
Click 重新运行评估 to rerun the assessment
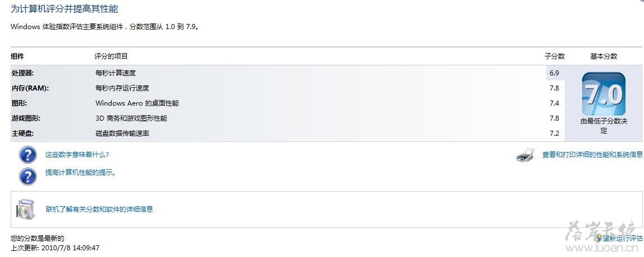coord(623,238)
